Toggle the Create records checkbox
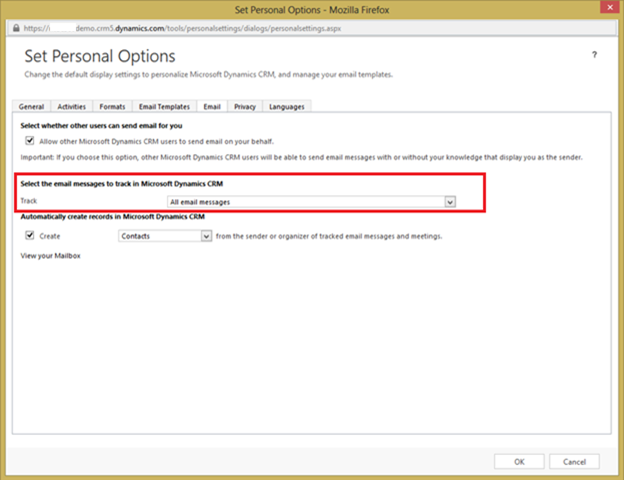The image size is (625, 482). tap(29, 235)
